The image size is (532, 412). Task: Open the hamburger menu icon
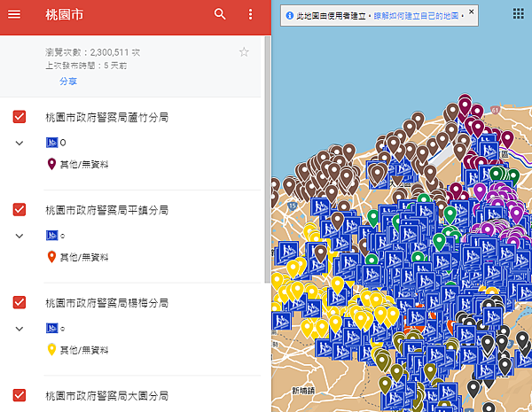14,14
